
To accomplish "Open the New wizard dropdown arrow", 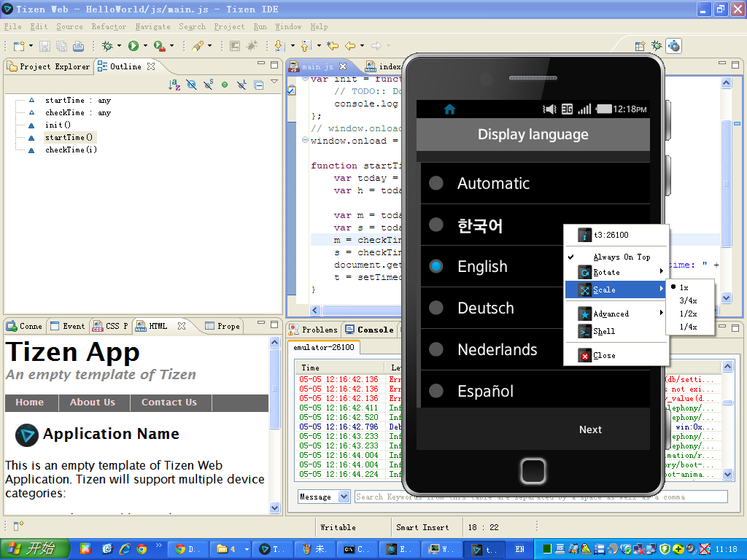I will coord(31,46).
